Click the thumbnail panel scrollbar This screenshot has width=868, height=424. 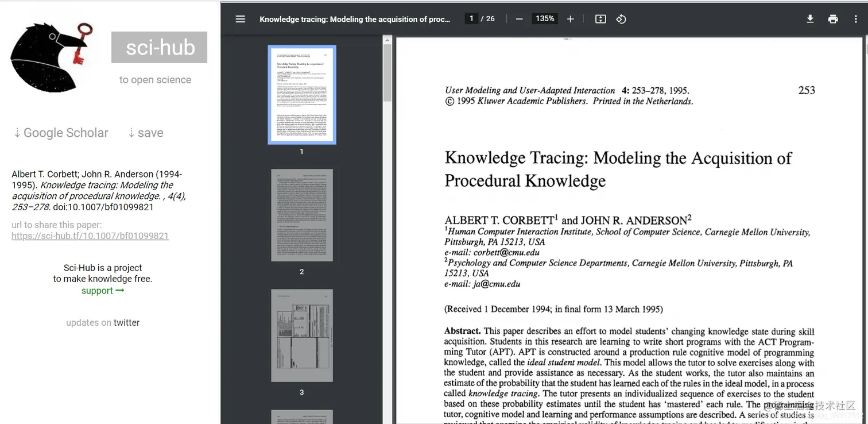pos(387,72)
